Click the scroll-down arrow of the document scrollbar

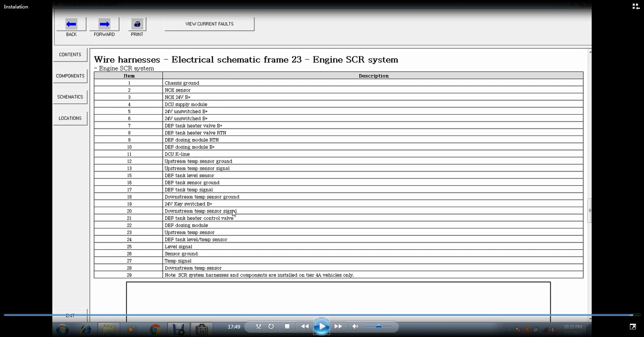click(590, 319)
